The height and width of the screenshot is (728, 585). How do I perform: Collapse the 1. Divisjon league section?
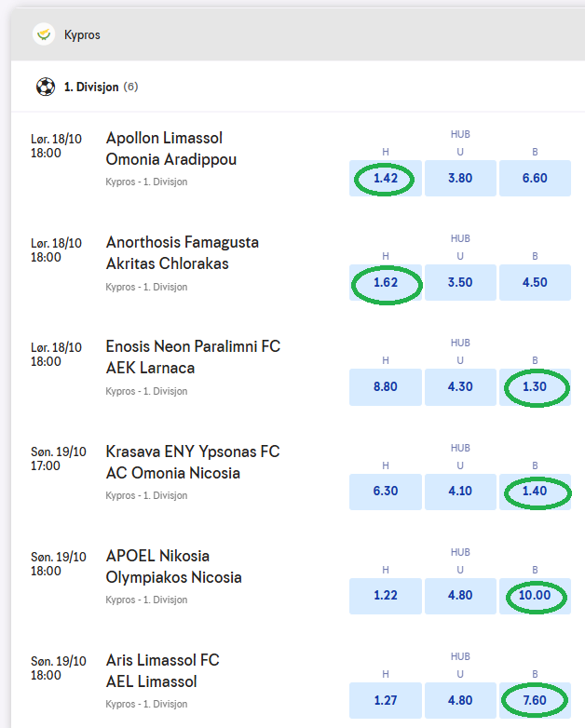298,87
